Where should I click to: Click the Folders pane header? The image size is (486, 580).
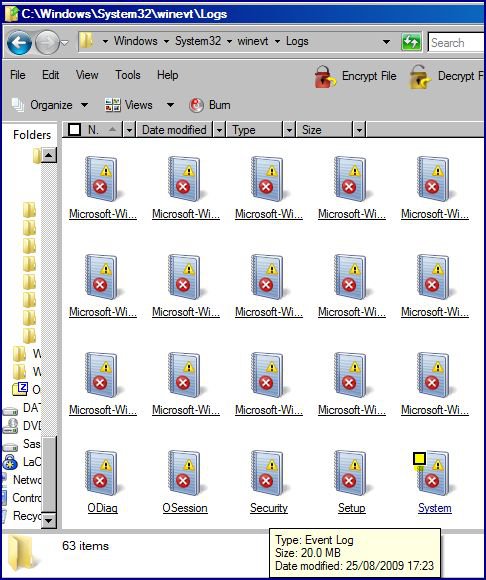coord(32,135)
